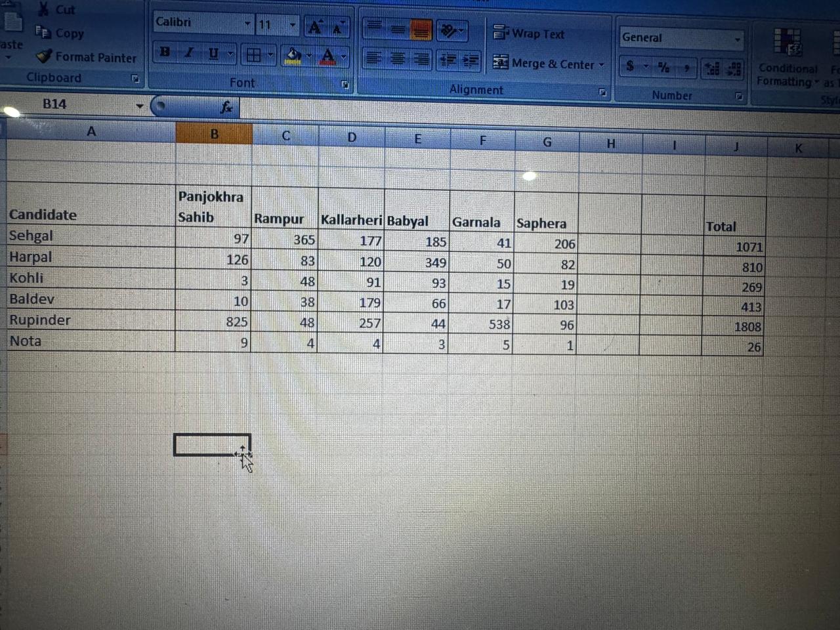Select the Rupinder name cell

click(91, 320)
